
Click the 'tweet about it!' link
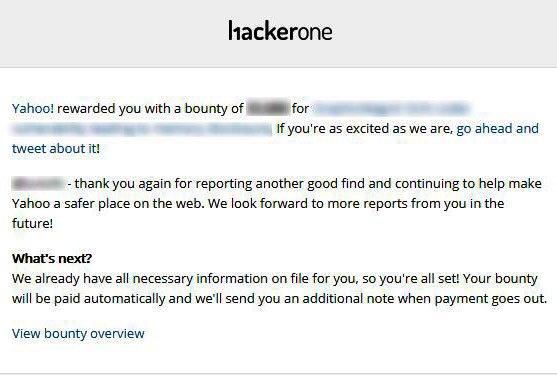click(56, 148)
